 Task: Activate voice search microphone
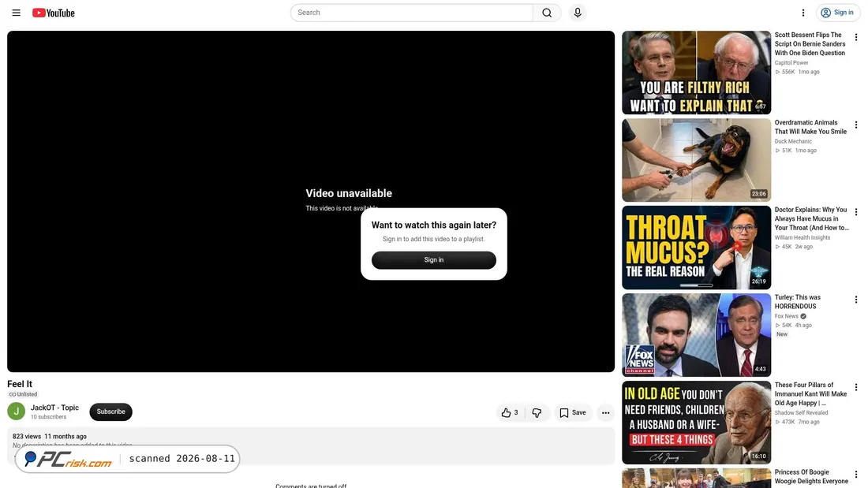pyautogui.click(x=578, y=13)
